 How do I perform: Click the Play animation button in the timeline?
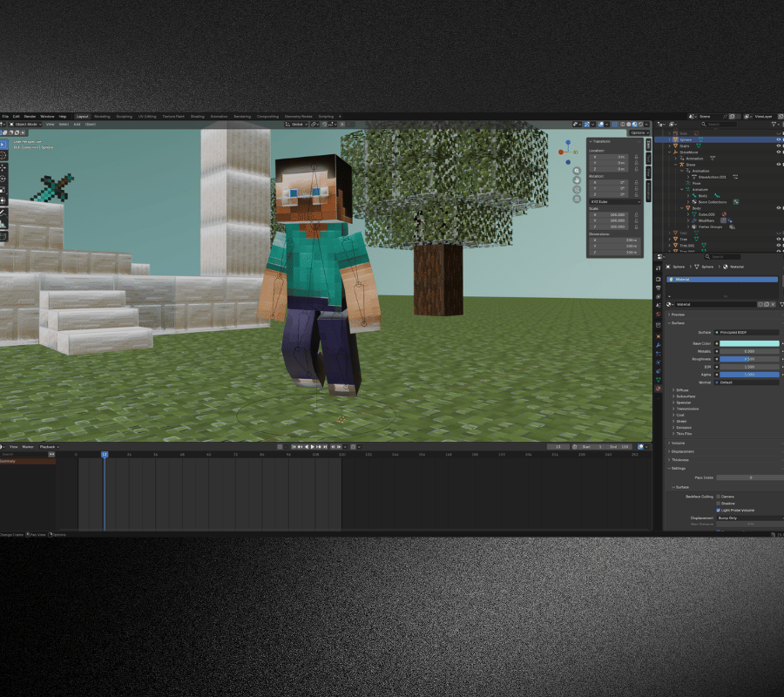(x=313, y=446)
